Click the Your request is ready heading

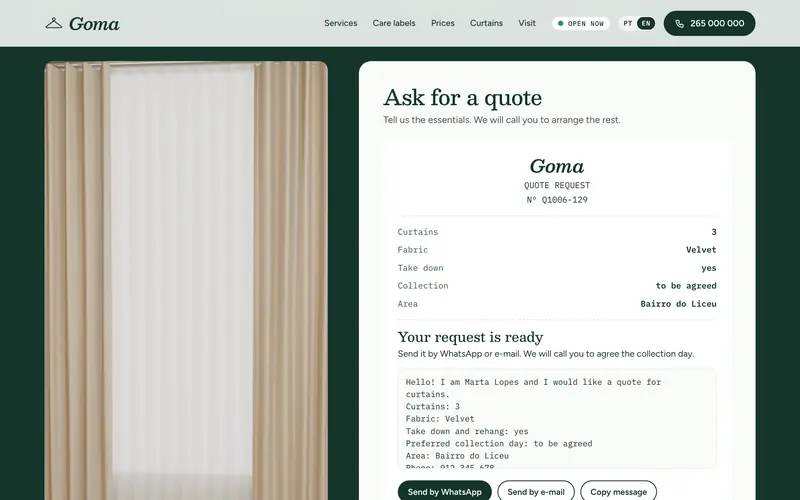point(470,337)
